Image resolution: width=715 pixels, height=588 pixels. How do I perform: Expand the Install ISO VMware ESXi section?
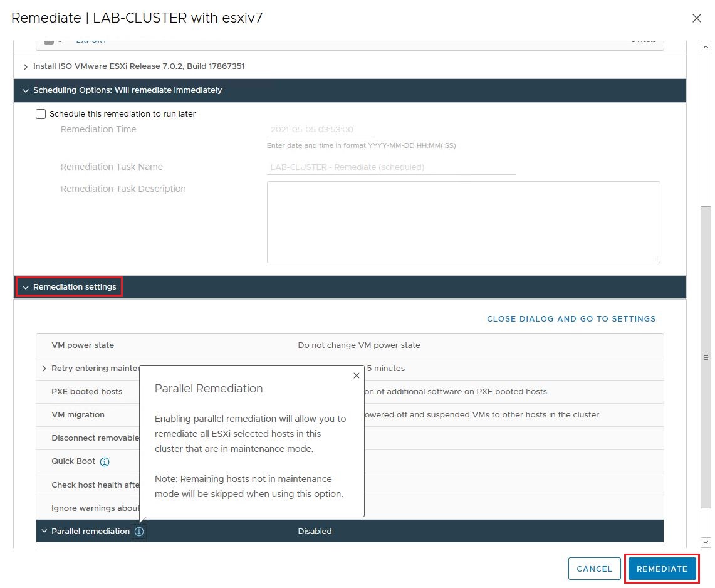(x=26, y=66)
